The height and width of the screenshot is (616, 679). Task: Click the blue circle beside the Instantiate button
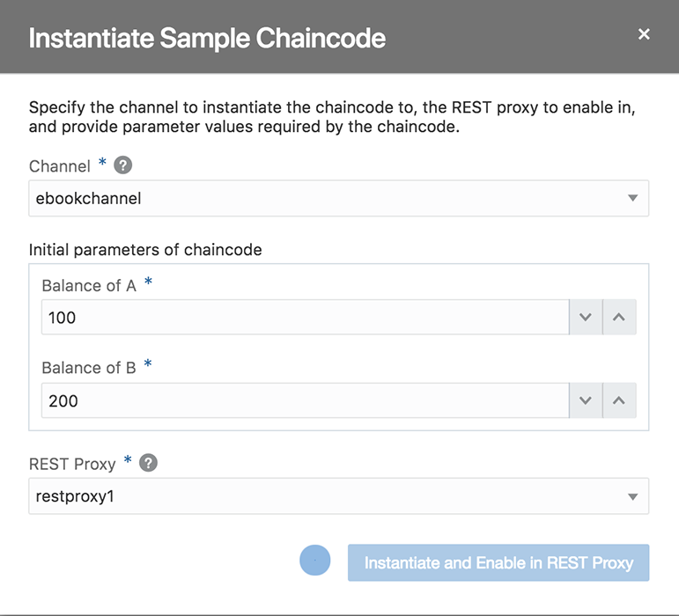click(x=315, y=561)
